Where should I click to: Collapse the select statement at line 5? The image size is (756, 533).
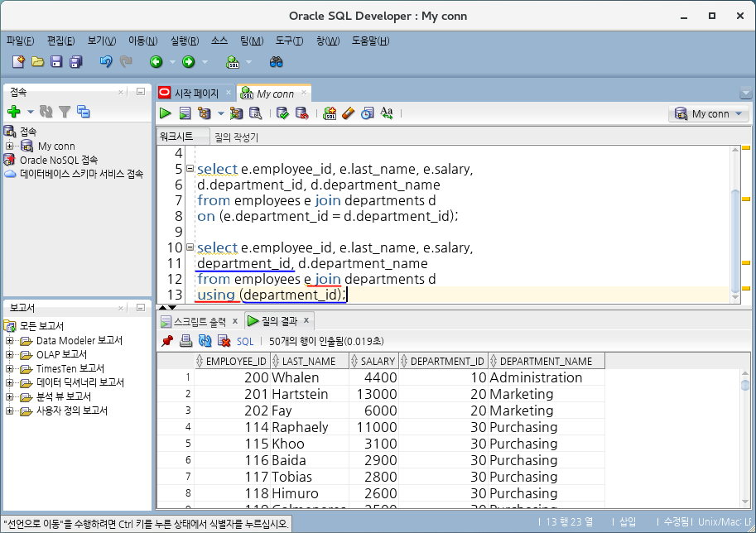(190, 169)
